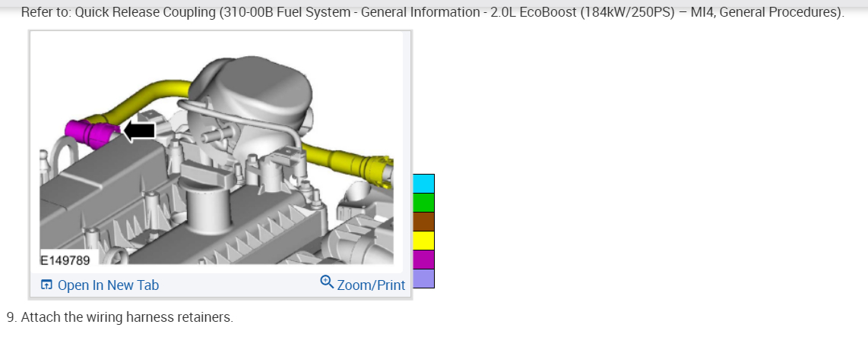Select the cyan color swatch
The width and height of the screenshot is (868, 337).
(423, 184)
